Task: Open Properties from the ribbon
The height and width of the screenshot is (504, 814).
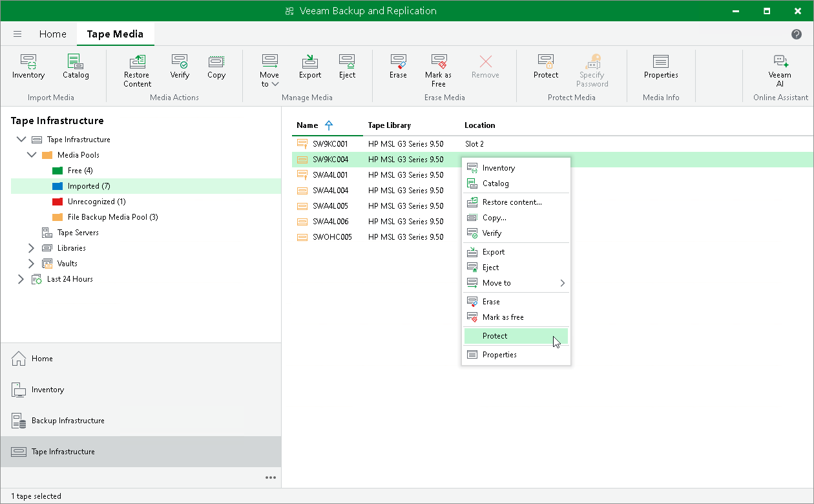Action: tap(661, 67)
